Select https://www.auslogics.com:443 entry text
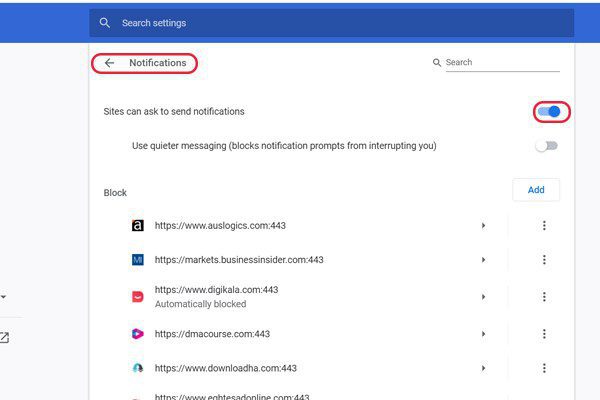 (x=220, y=225)
